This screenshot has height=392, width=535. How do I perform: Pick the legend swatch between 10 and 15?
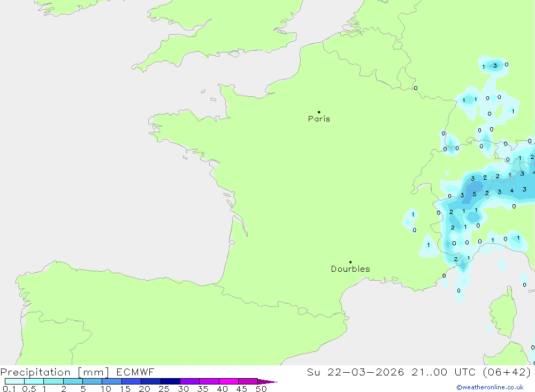click(112, 381)
